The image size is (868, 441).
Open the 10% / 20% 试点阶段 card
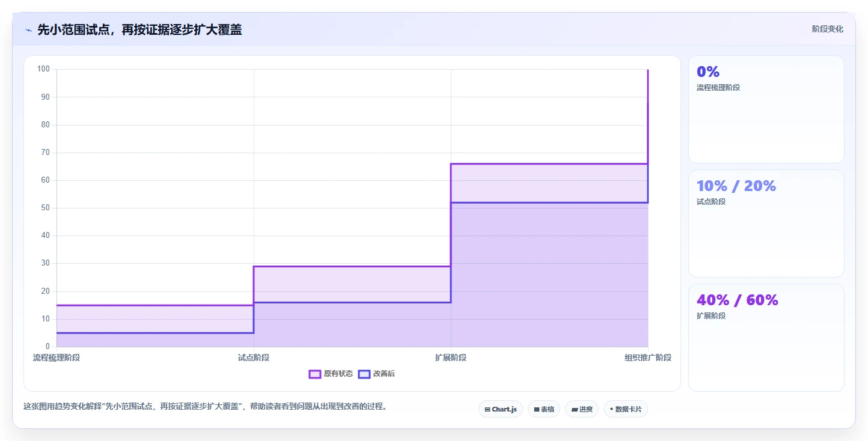point(766,224)
